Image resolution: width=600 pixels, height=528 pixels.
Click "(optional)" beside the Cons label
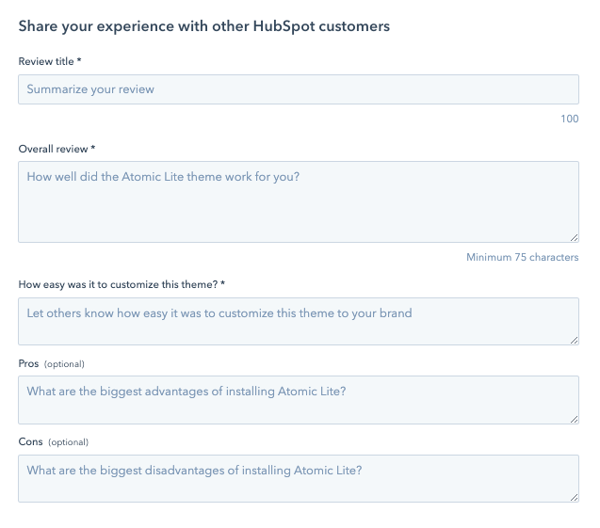[68, 442]
